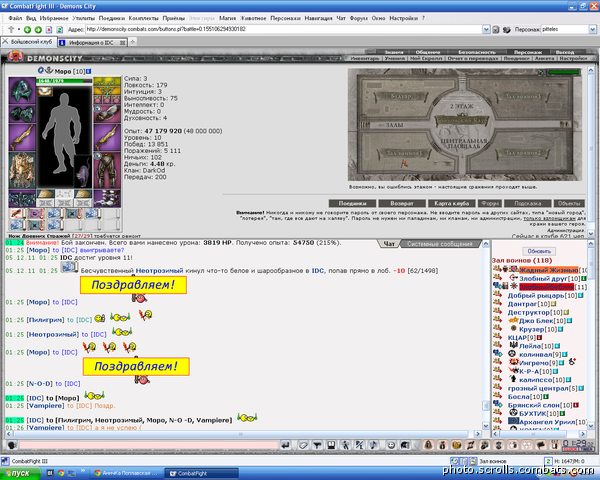Click the left icon beside chat input
600x480 pixels.
pos(11,445)
